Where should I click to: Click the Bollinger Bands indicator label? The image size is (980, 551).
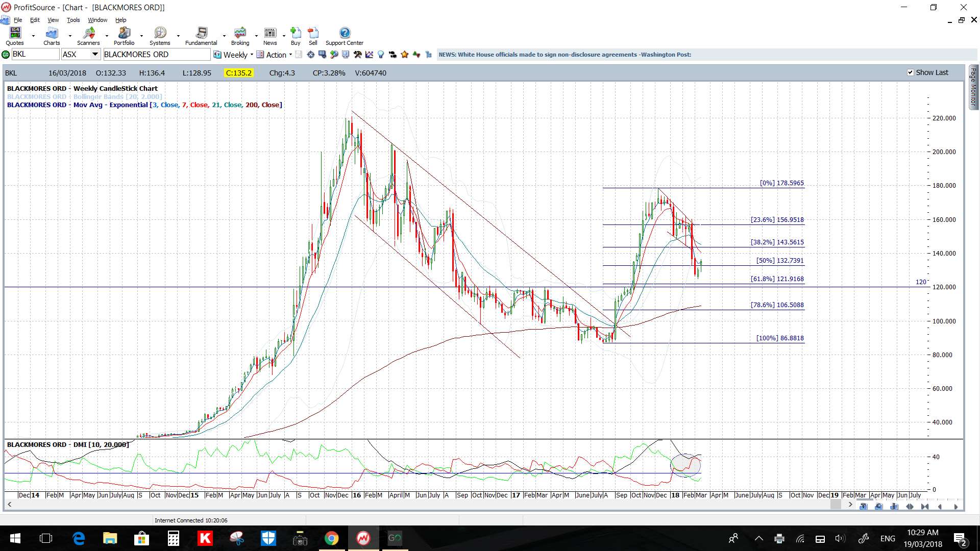tap(85, 96)
